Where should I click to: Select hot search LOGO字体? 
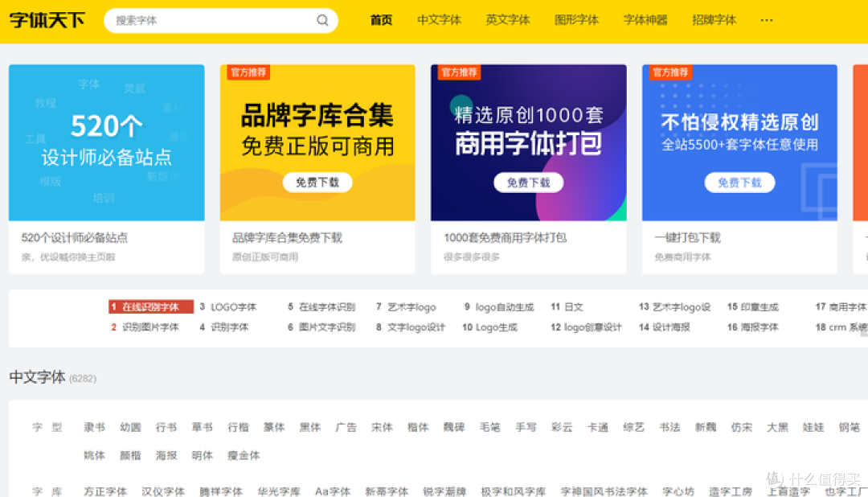tap(233, 307)
